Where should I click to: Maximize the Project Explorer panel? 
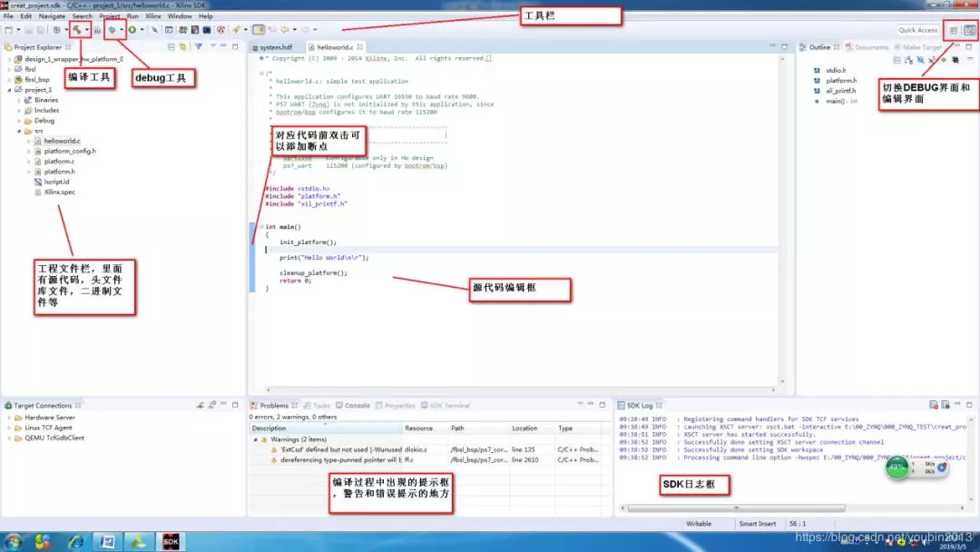235,46
